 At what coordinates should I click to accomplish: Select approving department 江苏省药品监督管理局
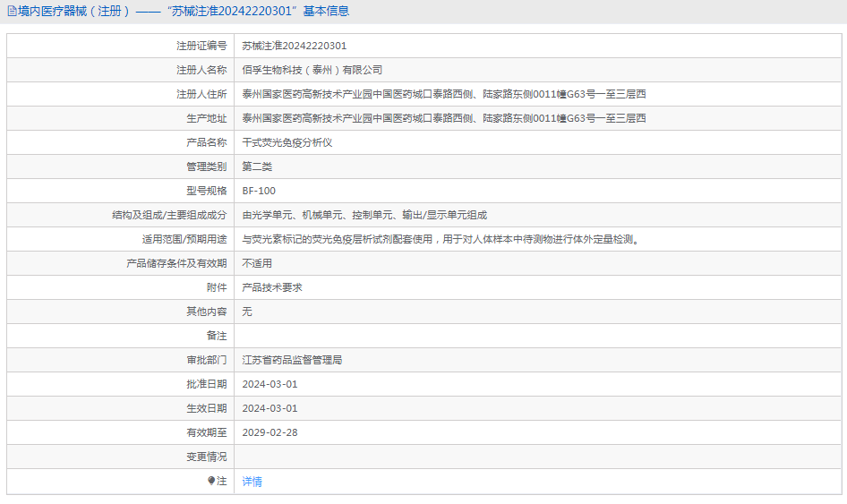(x=292, y=360)
